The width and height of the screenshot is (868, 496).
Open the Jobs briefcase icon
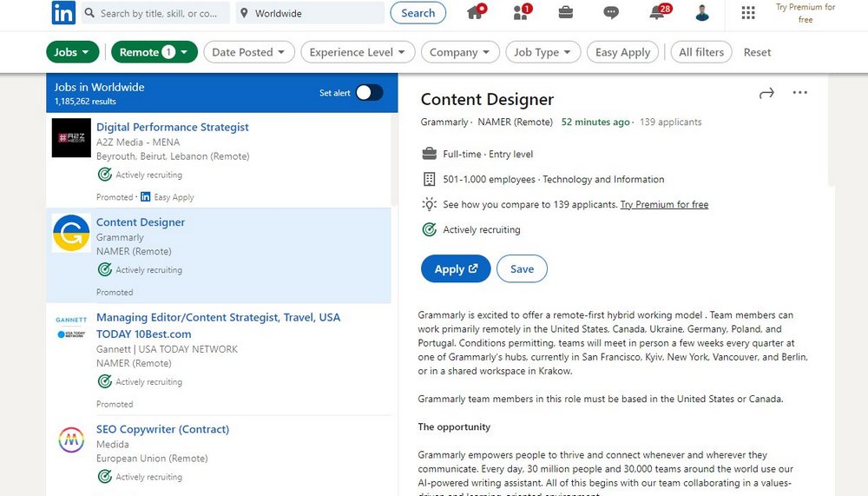[x=566, y=12]
